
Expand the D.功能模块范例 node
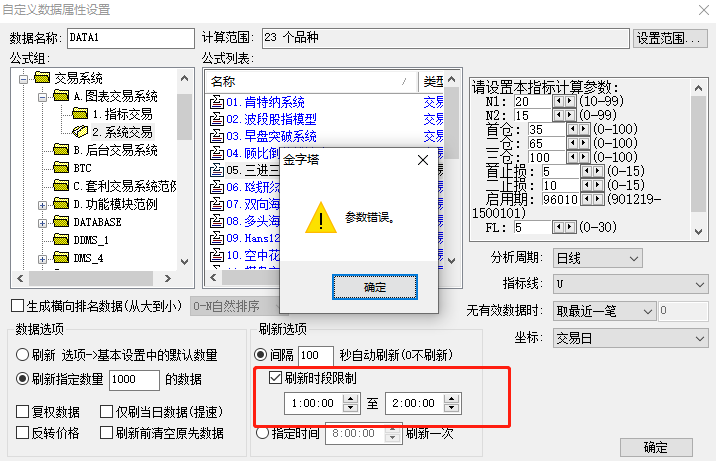(42, 205)
